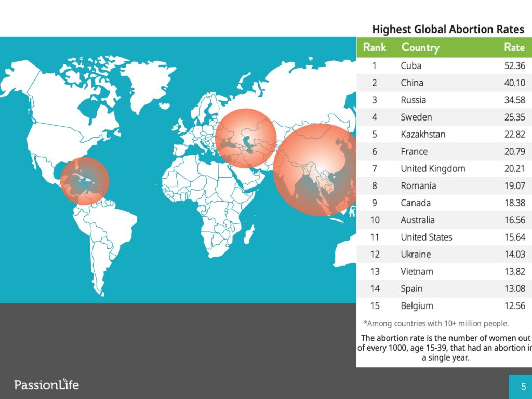Select the Canada country name

point(416,203)
